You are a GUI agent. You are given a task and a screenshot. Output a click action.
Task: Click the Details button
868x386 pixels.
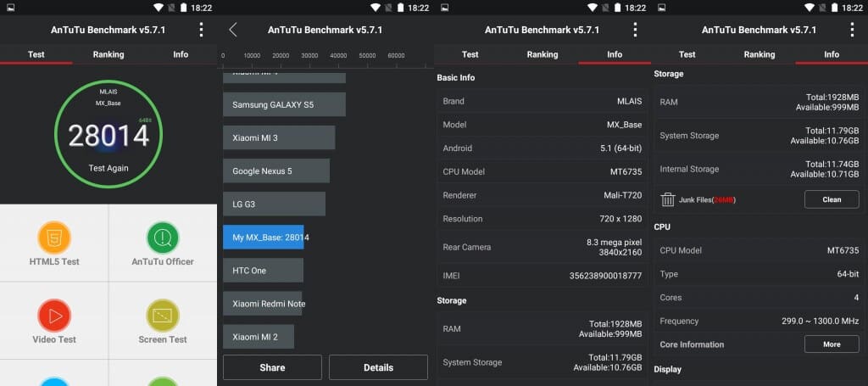[x=379, y=367]
